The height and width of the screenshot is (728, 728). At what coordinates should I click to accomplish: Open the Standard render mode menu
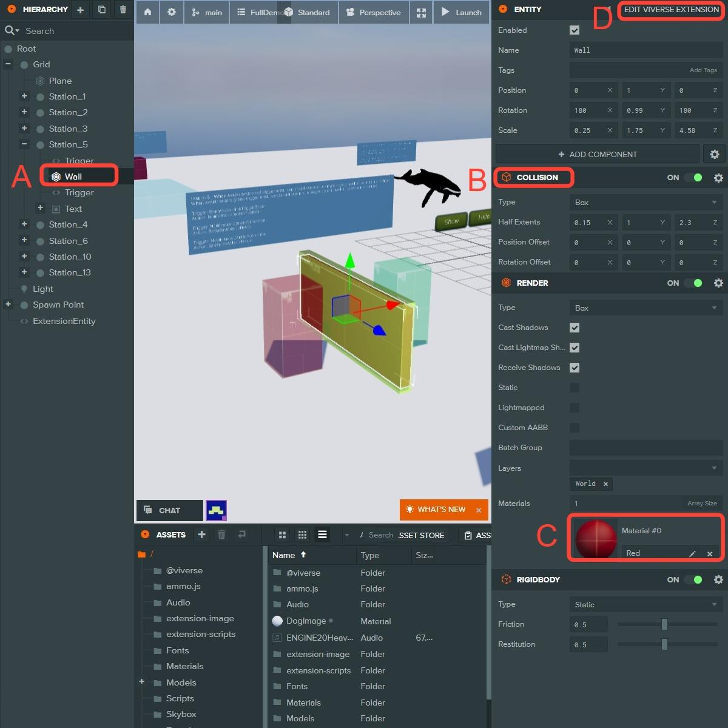(308, 12)
